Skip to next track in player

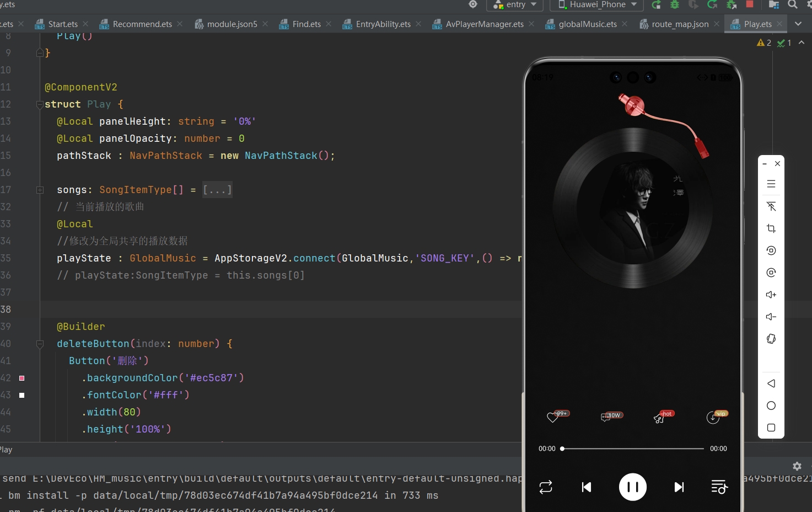pyautogui.click(x=679, y=487)
